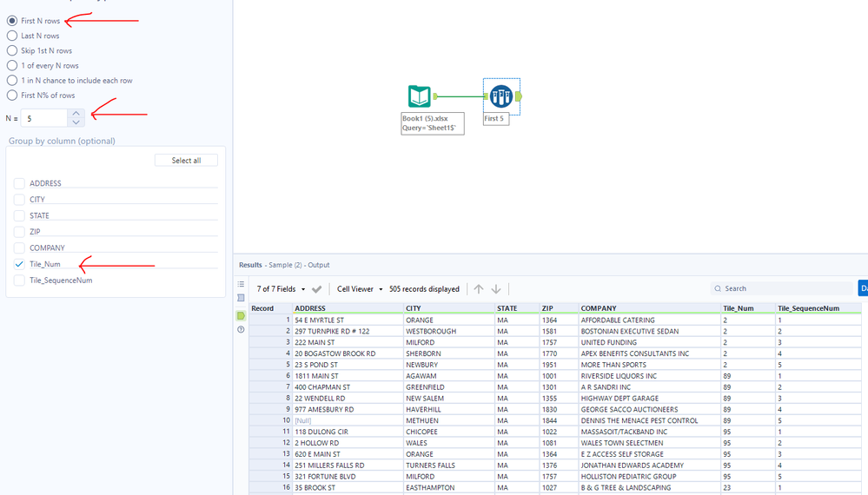Select the Input Data tool on canvas
This screenshot has width=868, height=495.
point(419,96)
